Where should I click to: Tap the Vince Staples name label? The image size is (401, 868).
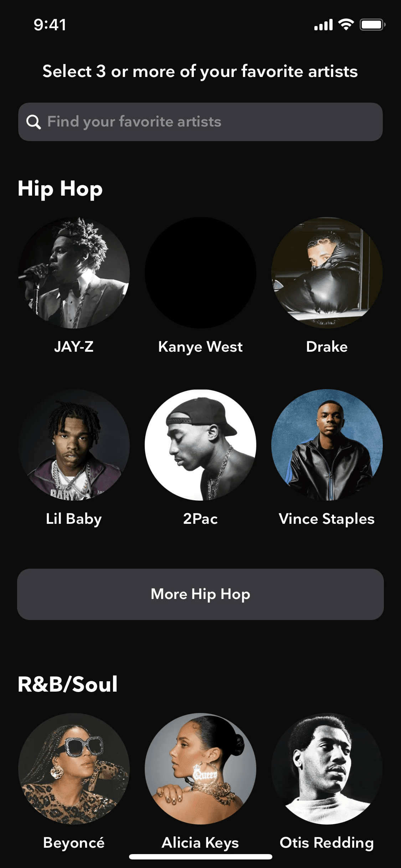pyautogui.click(x=327, y=519)
